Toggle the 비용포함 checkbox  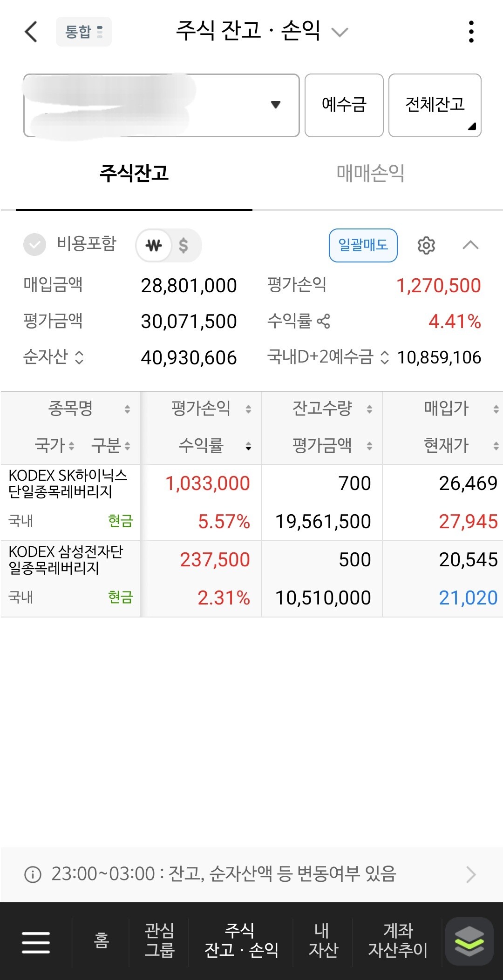click(34, 244)
